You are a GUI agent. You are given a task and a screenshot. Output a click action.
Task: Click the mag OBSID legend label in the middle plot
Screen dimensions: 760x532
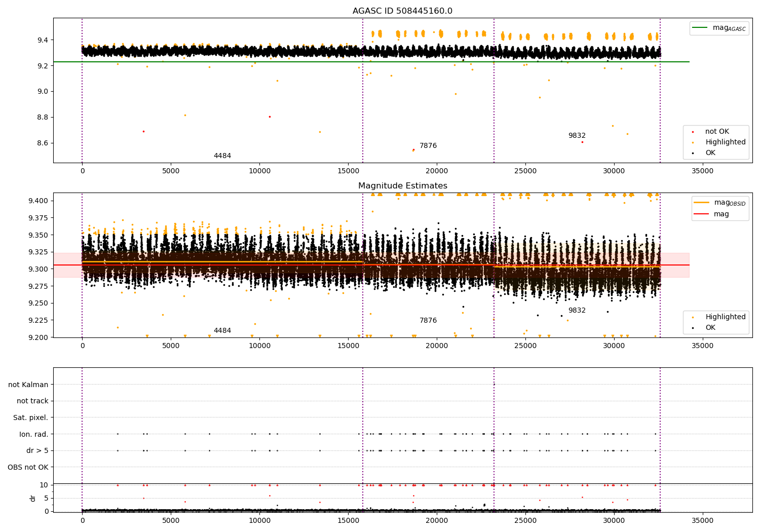tap(730, 203)
